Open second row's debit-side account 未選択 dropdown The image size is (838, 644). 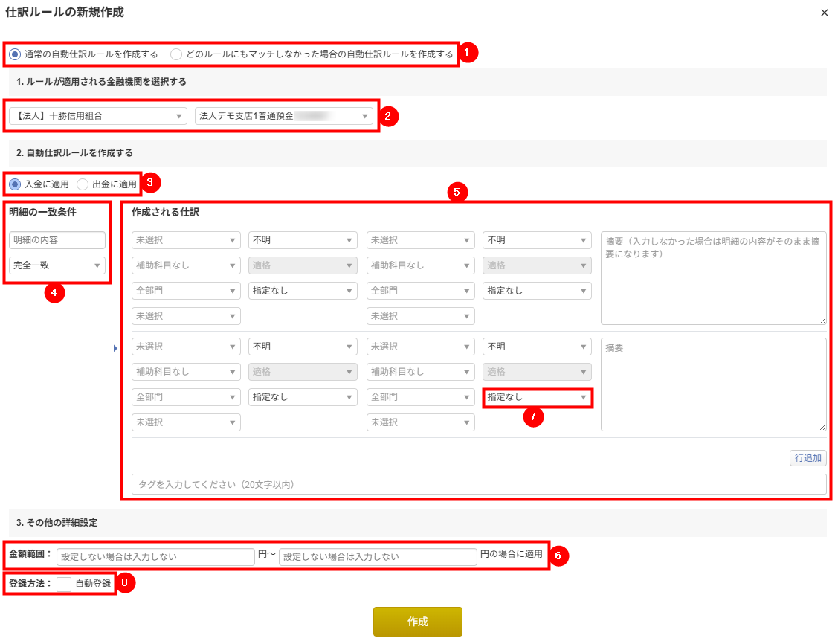point(186,347)
